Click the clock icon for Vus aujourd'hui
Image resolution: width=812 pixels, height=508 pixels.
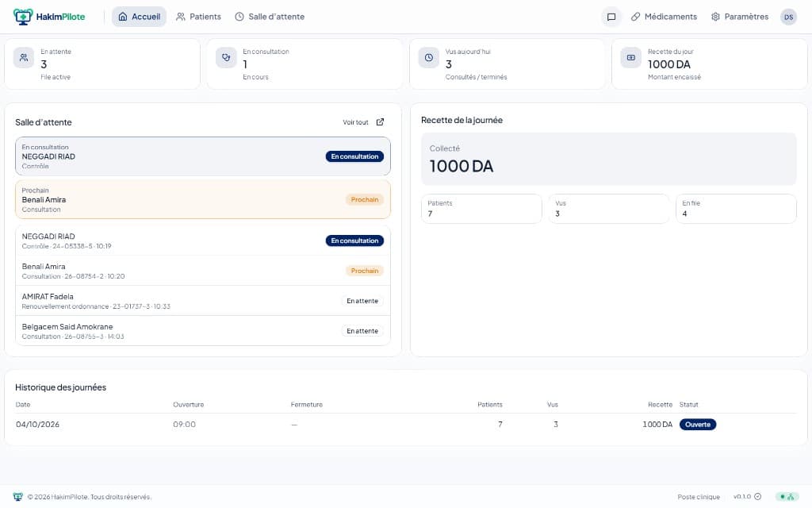(x=429, y=57)
